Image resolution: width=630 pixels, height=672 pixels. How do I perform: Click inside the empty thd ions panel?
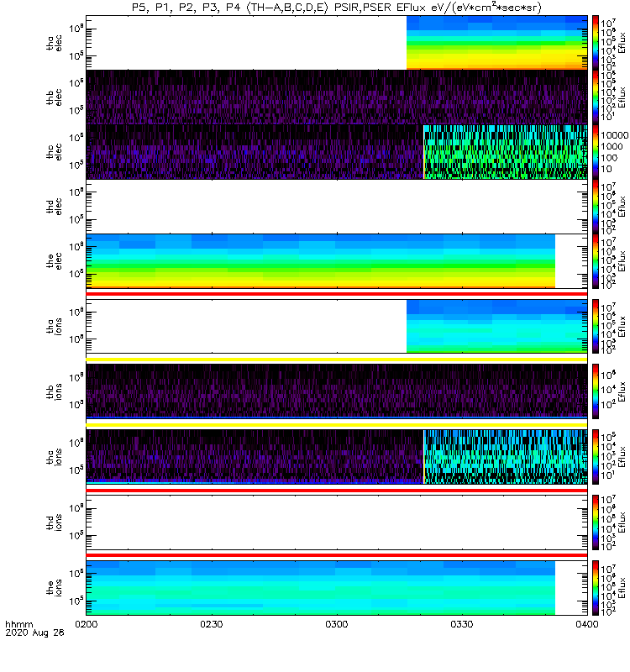click(337, 522)
